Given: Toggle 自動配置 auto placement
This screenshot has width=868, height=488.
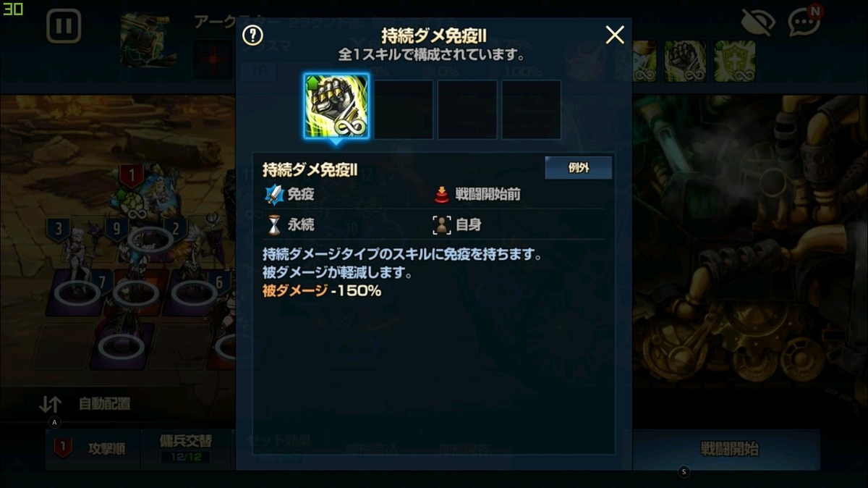Looking at the screenshot, I should [x=85, y=405].
